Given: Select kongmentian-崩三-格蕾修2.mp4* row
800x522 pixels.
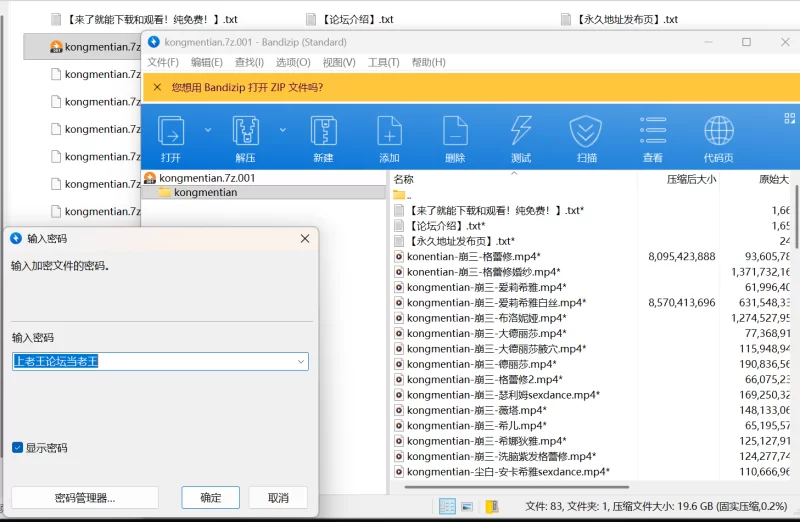Looking at the screenshot, I should [485, 379].
